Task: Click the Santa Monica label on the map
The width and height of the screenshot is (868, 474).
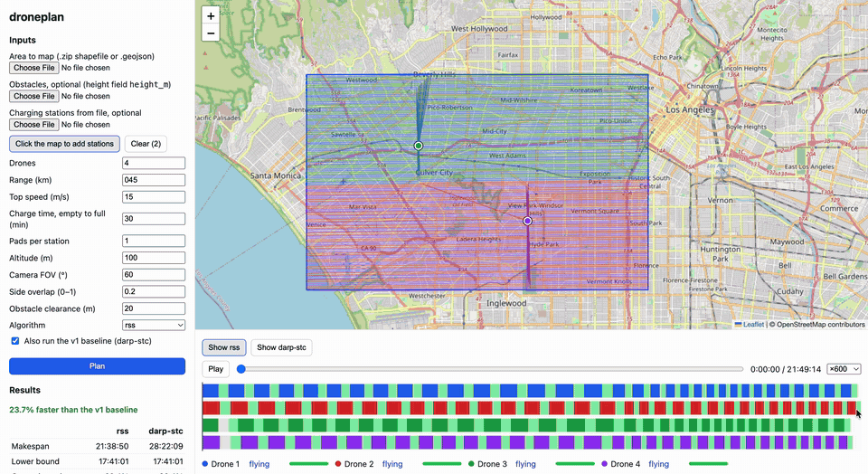Action: click(x=276, y=175)
